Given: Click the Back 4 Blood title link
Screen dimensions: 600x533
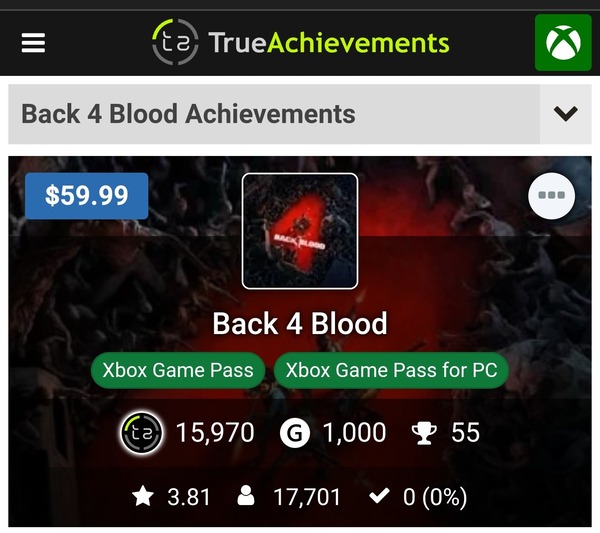Looking at the screenshot, I should [x=300, y=324].
